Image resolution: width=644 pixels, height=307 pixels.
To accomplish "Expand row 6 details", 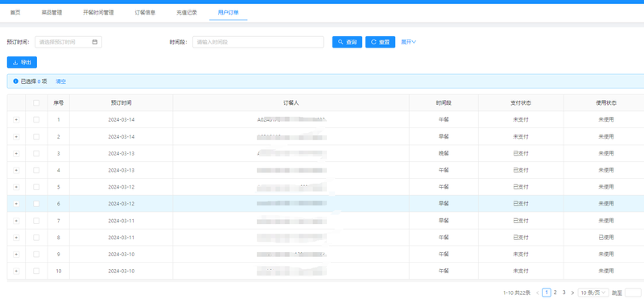I will pos(16,204).
